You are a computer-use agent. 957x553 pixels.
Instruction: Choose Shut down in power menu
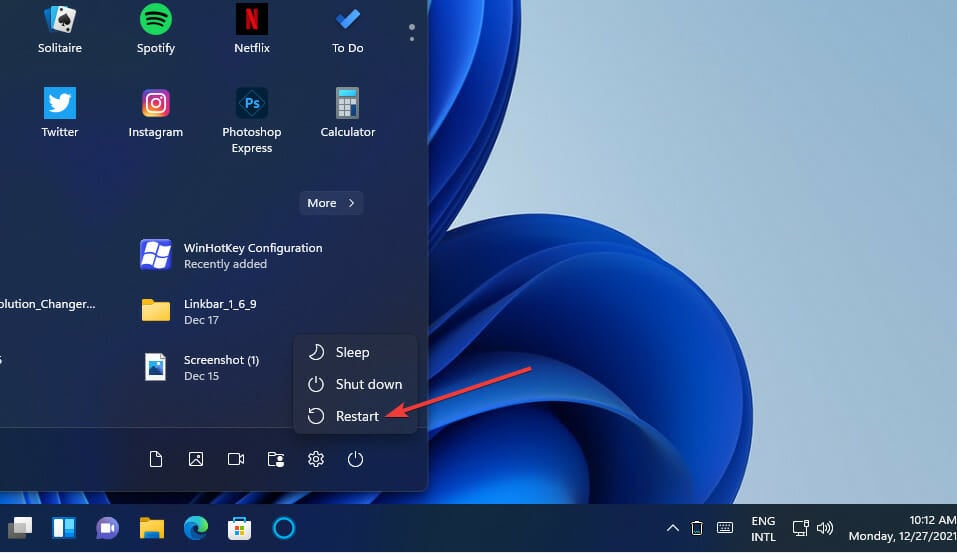(x=355, y=384)
